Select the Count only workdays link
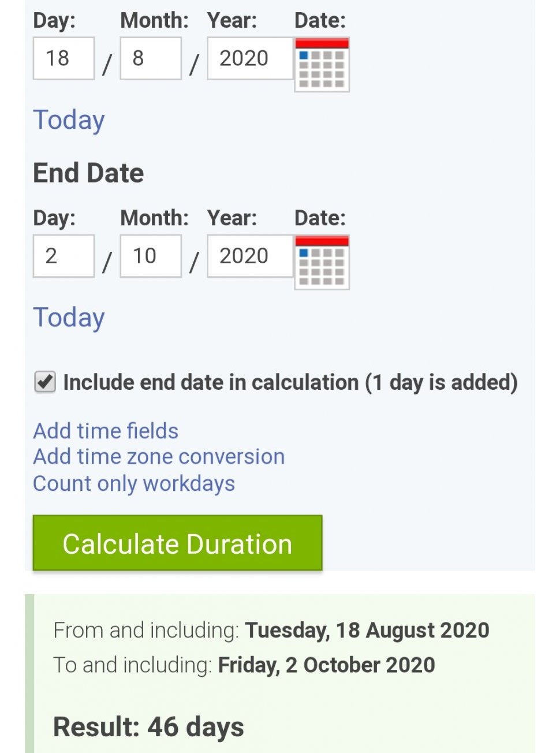Screen dimensions: 560x753 [x=134, y=483]
